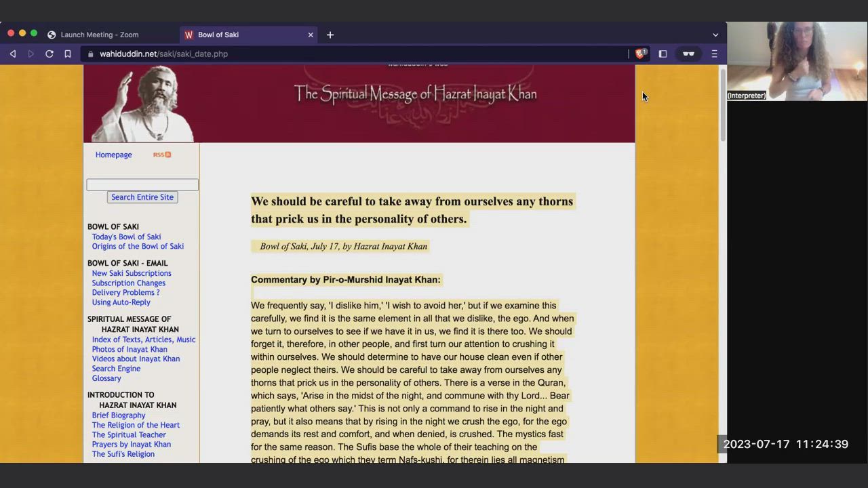Expand the tab search dropdown chevron
The image size is (868, 488).
(x=715, y=35)
